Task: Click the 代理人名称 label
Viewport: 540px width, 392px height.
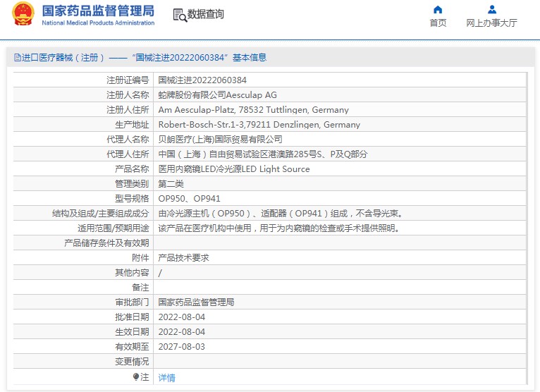Action: pyautogui.click(x=128, y=139)
